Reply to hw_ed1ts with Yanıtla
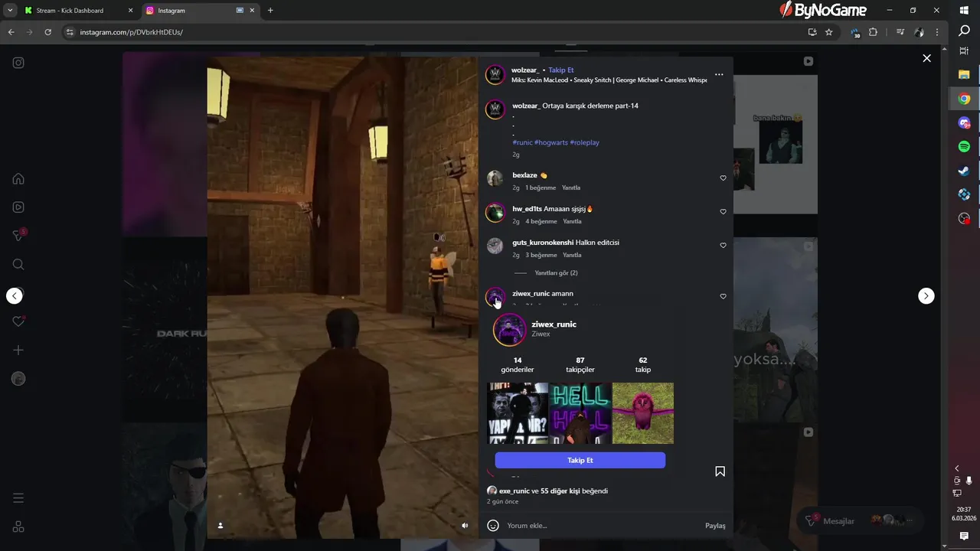The width and height of the screenshot is (980, 551). [572, 221]
